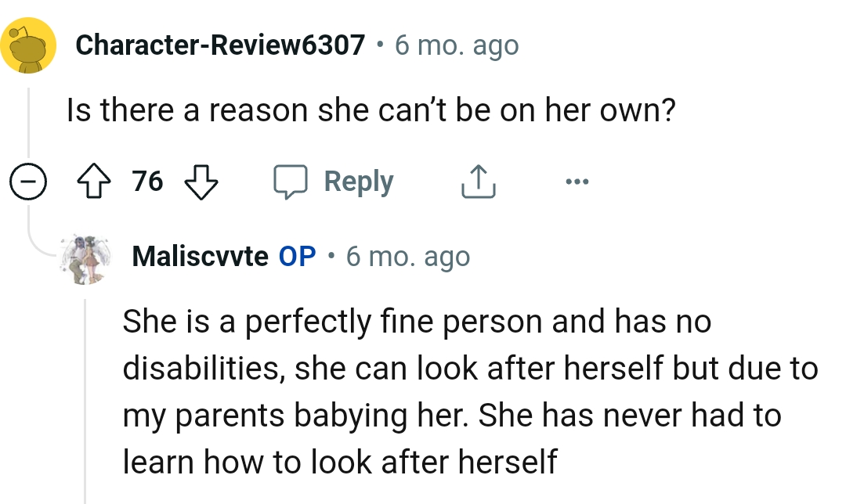
Task: Open Character-Review6307's profile
Action: (222, 45)
